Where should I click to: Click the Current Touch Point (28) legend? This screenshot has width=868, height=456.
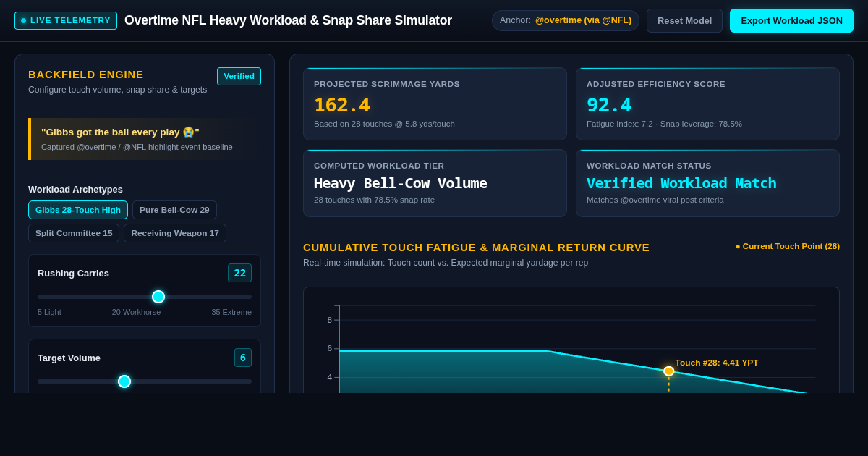coord(788,246)
